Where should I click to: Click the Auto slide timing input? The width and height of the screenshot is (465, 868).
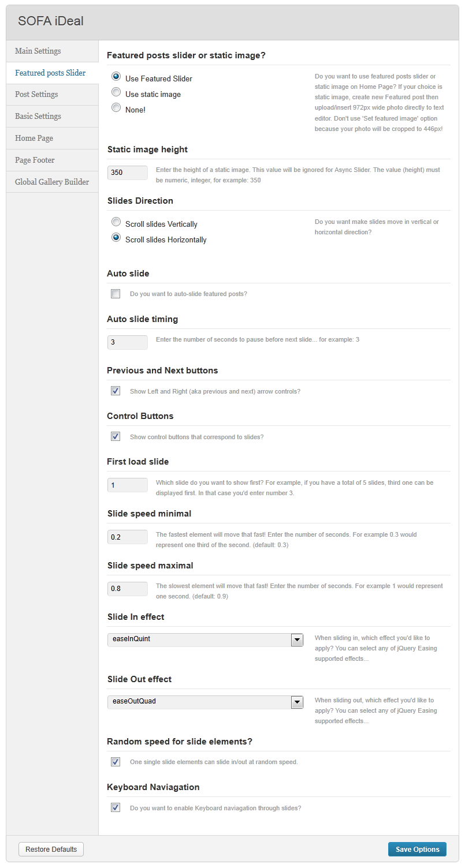(128, 342)
